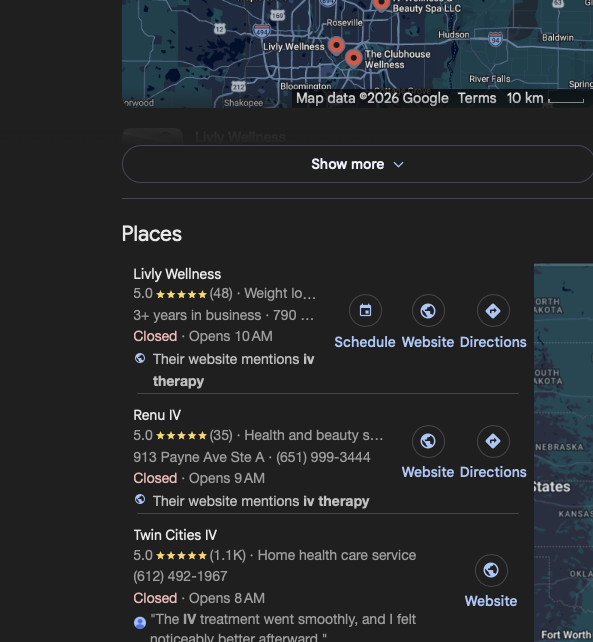Open Website globe icon for Livly Wellness

click(428, 310)
